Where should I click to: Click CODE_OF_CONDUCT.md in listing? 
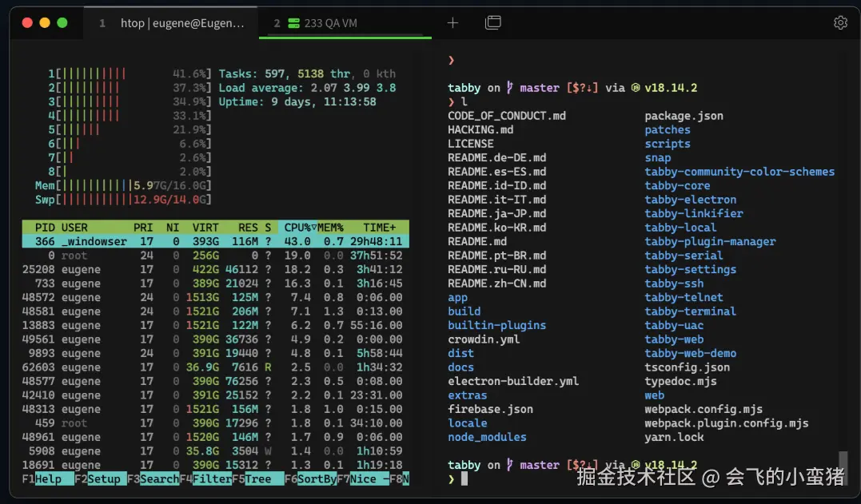click(x=507, y=116)
